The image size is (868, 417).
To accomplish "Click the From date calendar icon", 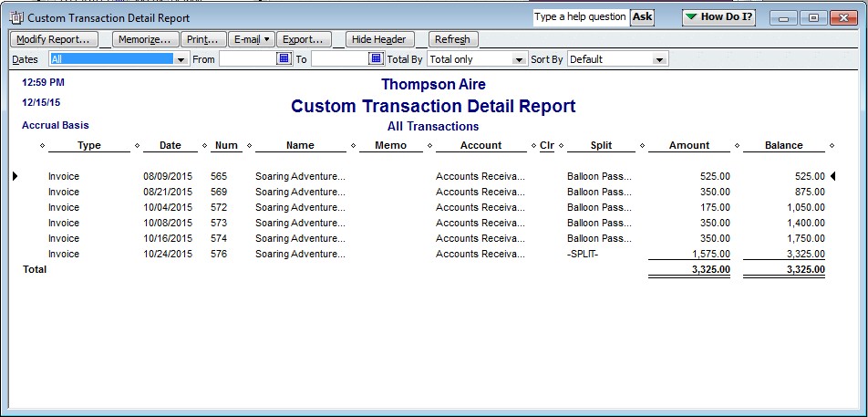I will [284, 59].
